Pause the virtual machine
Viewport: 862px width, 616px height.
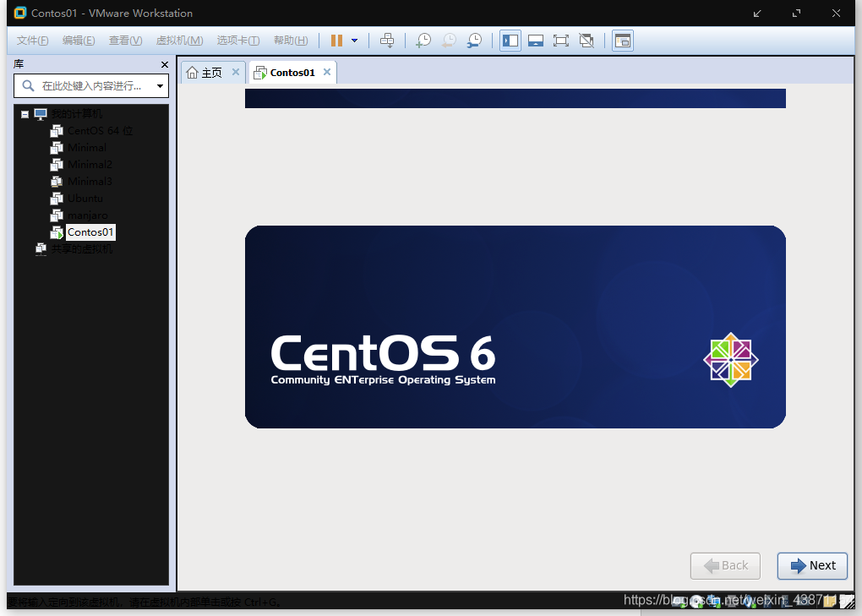pos(336,40)
